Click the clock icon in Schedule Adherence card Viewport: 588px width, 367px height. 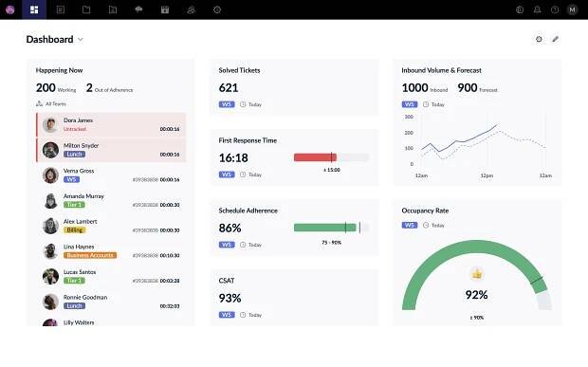pos(243,245)
